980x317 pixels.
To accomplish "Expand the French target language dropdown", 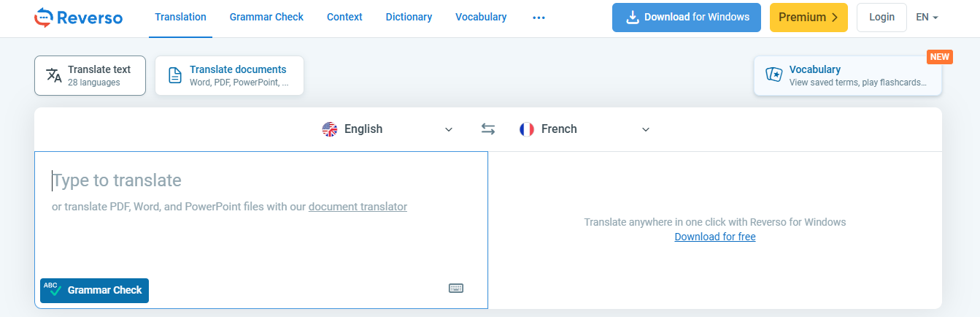I will 645,129.
